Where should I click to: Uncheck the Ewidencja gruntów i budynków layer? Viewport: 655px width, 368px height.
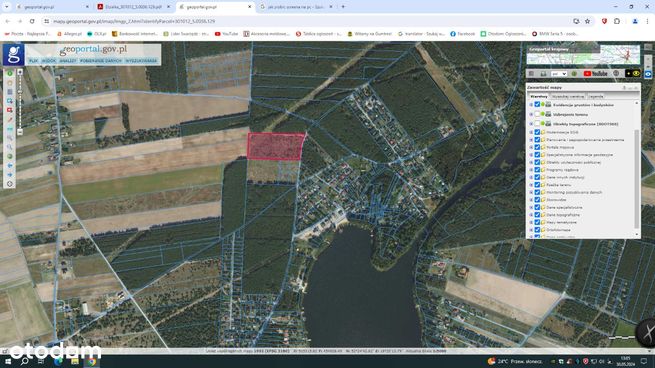(x=537, y=104)
